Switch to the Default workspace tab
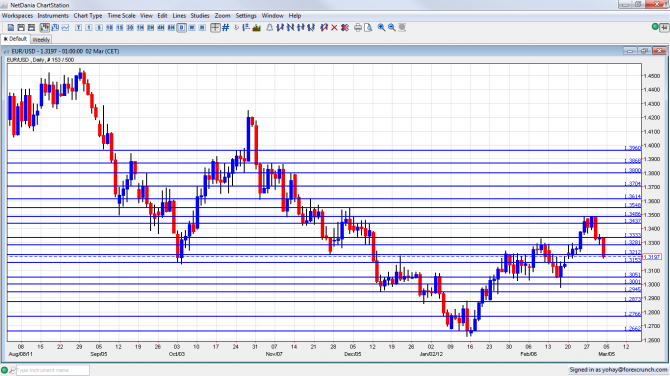Image resolution: width=670 pixels, height=376 pixels. click(x=16, y=39)
